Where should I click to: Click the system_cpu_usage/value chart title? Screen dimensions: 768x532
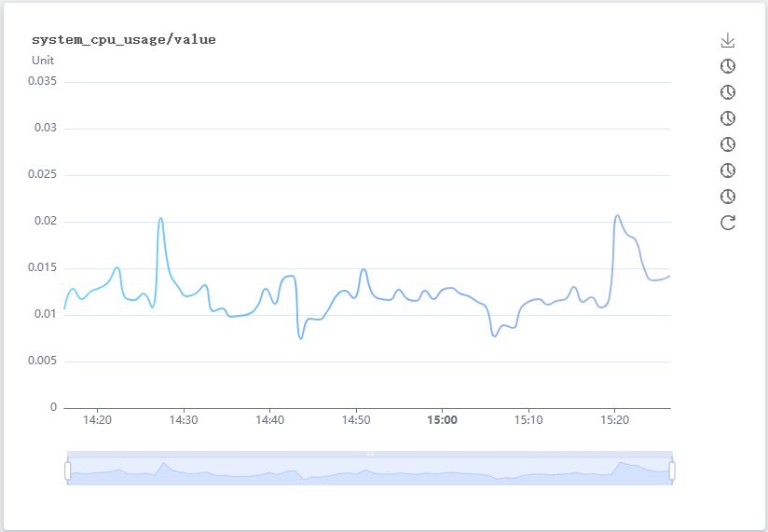(x=124, y=40)
